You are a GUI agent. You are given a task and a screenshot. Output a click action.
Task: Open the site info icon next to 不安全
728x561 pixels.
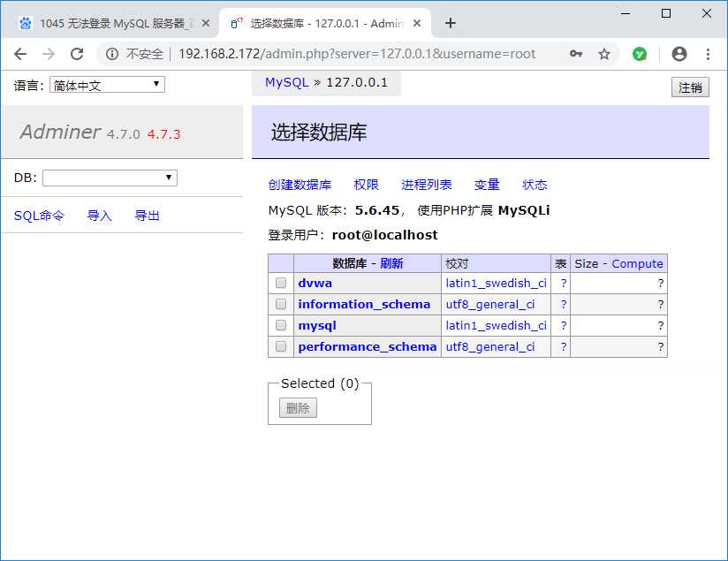pyautogui.click(x=112, y=55)
